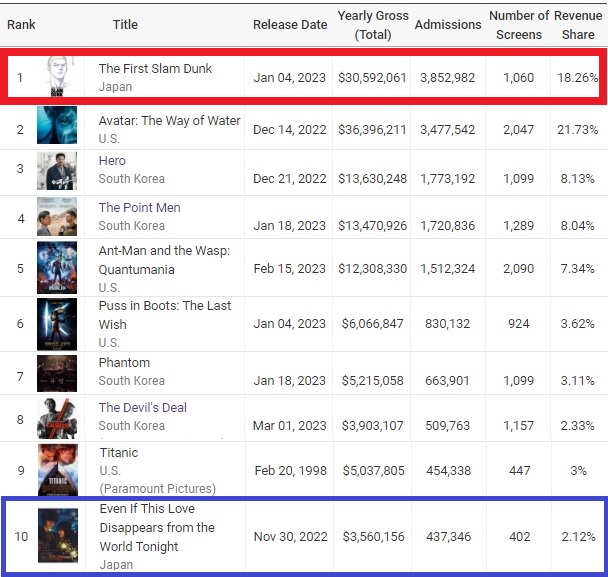The width and height of the screenshot is (608, 577).
Task: Open the Ant-Man and the Wasp poster
Action: pos(56,268)
